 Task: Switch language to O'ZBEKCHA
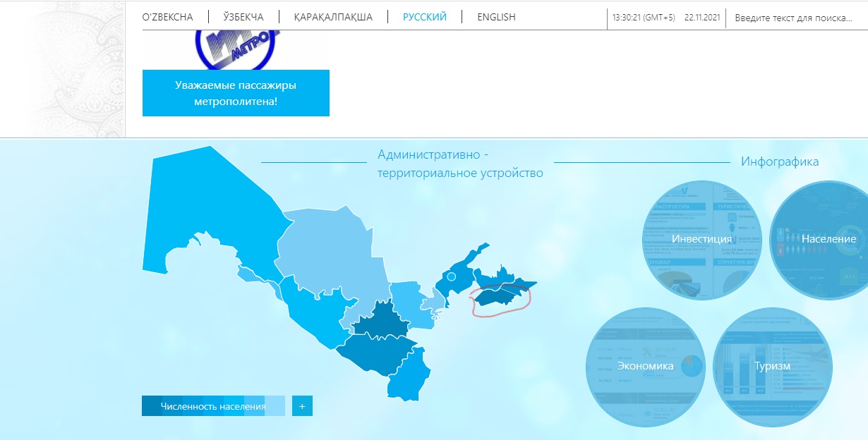[167, 17]
